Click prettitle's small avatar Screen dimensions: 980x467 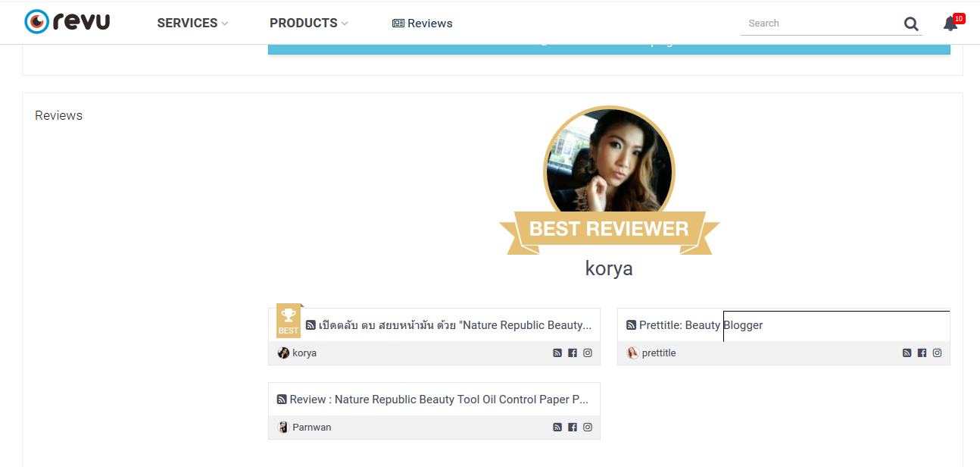633,353
